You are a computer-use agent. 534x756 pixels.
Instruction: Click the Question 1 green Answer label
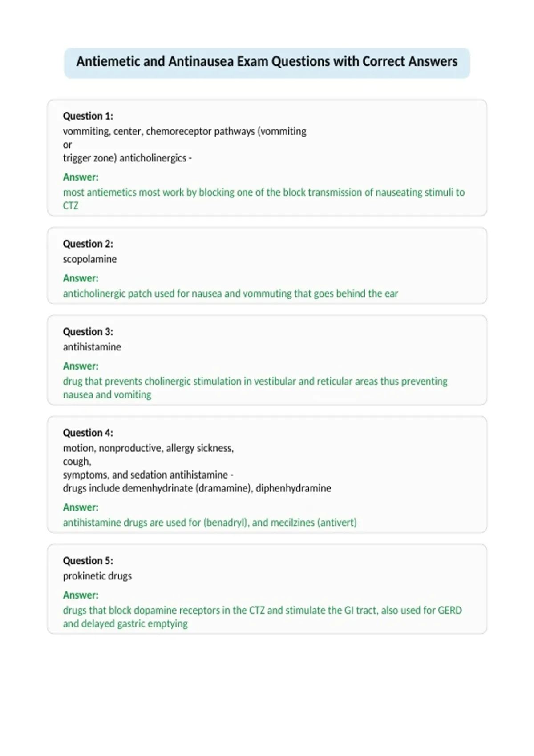click(x=81, y=177)
